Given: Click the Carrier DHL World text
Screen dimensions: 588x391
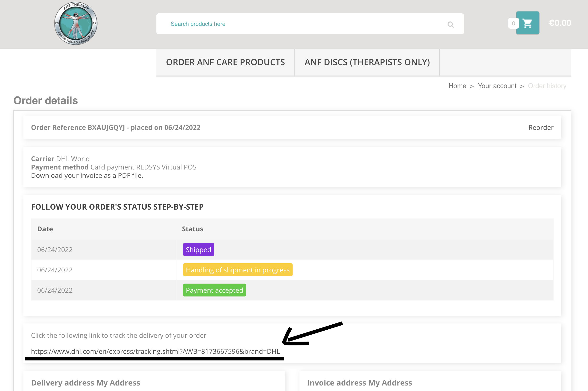Looking at the screenshot, I should click(60, 159).
